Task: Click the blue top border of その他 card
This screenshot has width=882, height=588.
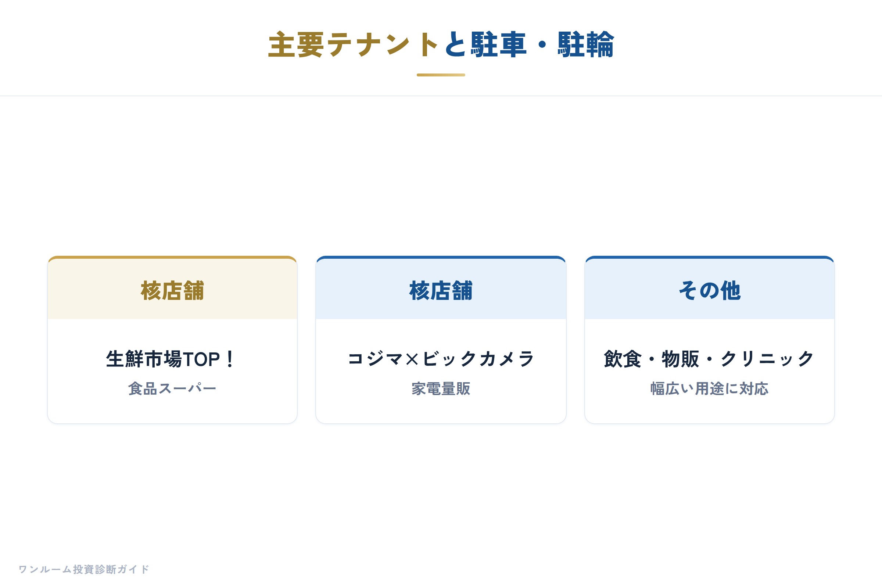Action: pyautogui.click(x=710, y=257)
